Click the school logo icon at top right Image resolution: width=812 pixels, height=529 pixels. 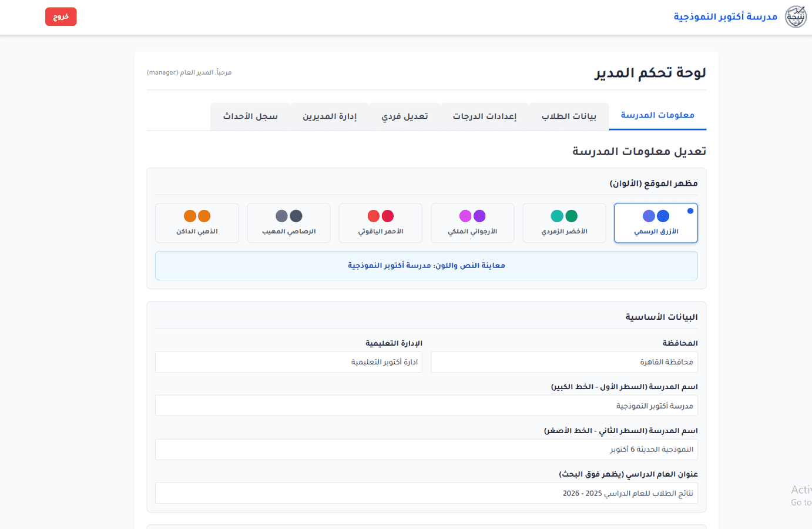click(x=796, y=16)
